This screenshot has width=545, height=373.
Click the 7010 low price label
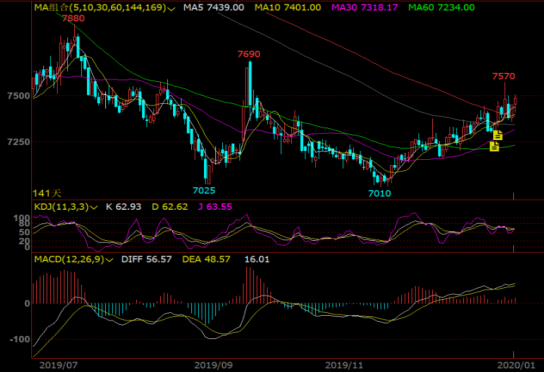(380, 193)
